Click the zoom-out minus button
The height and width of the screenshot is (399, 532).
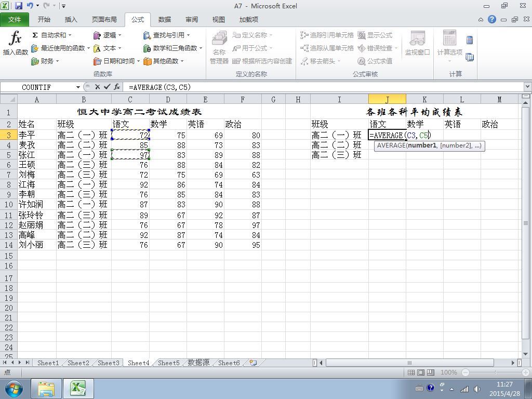pos(465,373)
